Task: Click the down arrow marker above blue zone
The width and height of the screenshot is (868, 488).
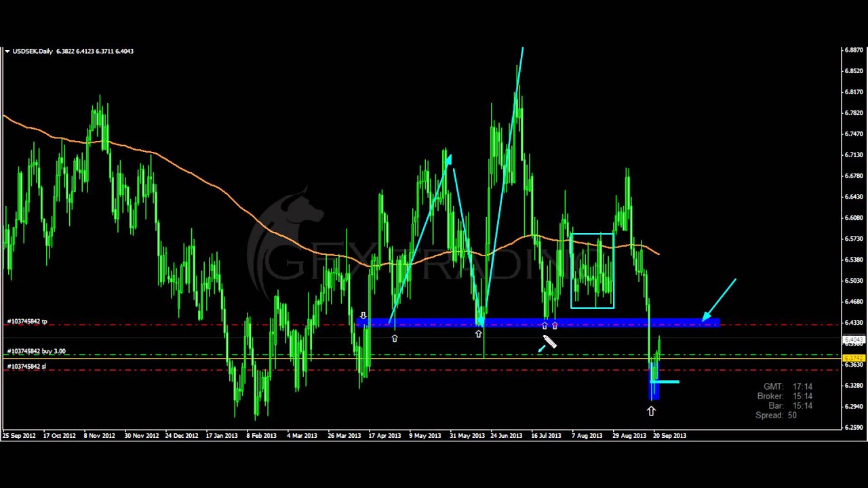Action: pyautogui.click(x=363, y=316)
